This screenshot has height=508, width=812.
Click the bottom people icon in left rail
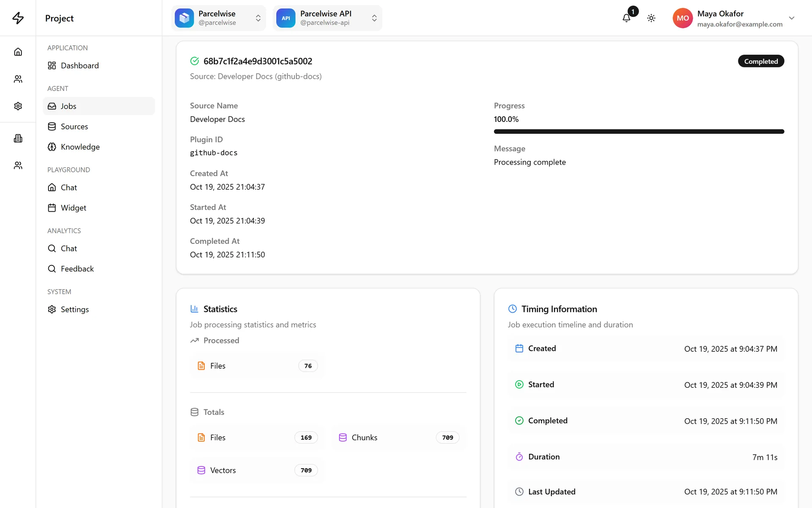tap(18, 165)
